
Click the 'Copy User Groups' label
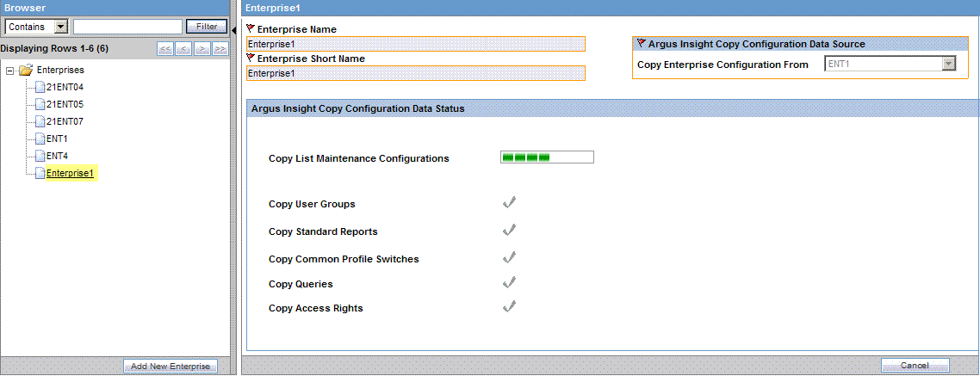(312, 204)
